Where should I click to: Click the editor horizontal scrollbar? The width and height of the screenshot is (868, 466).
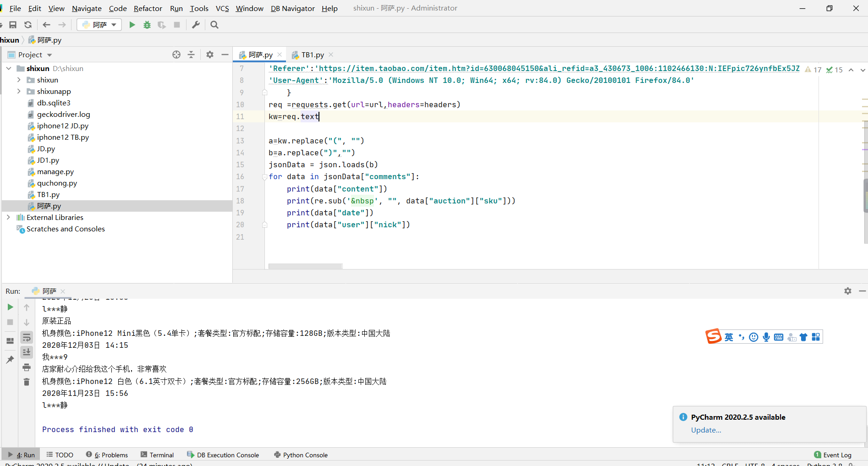(305, 266)
